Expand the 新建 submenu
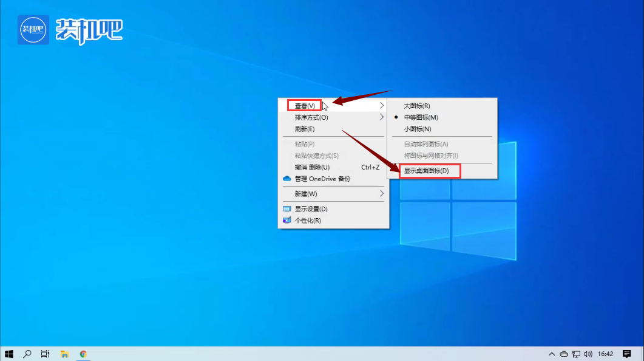Image resolution: width=644 pixels, height=361 pixels. pyautogui.click(x=303, y=194)
